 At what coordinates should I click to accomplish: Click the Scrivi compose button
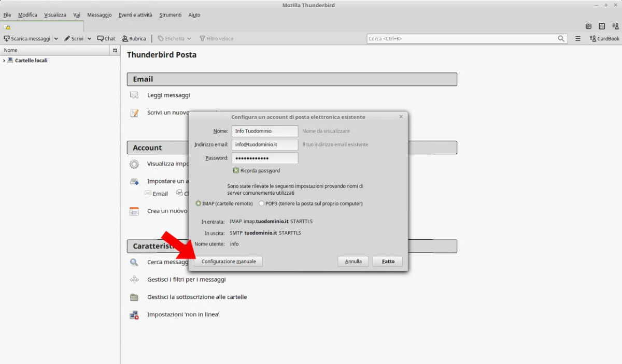74,39
